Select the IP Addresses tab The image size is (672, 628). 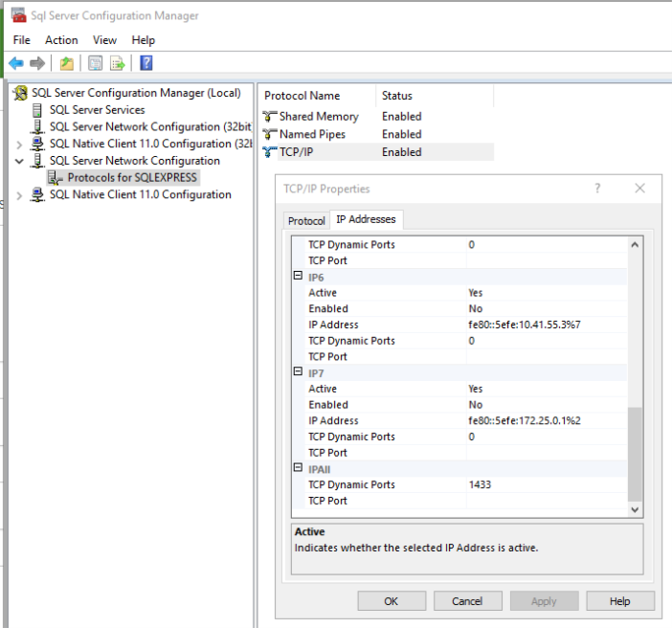[366, 219]
